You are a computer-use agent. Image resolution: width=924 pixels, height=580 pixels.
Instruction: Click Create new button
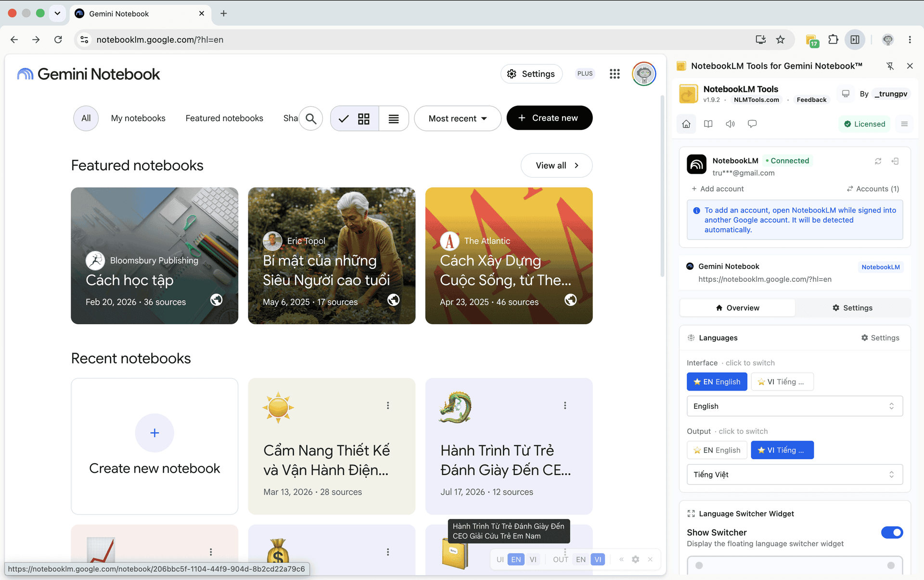[x=549, y=118]
